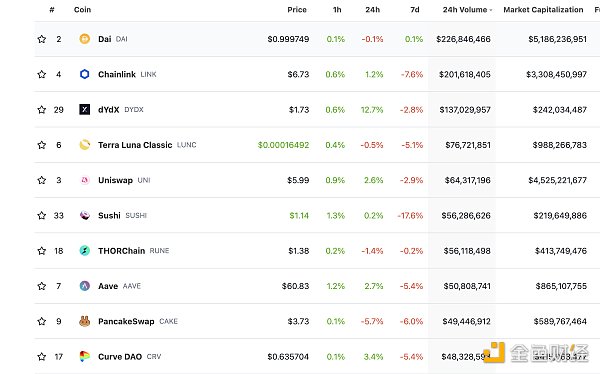The height and width of the screenshot is (374, 600).
Task: Click the SUSHI ticker label
Action: pyautogui.click(x=136, y=216)
